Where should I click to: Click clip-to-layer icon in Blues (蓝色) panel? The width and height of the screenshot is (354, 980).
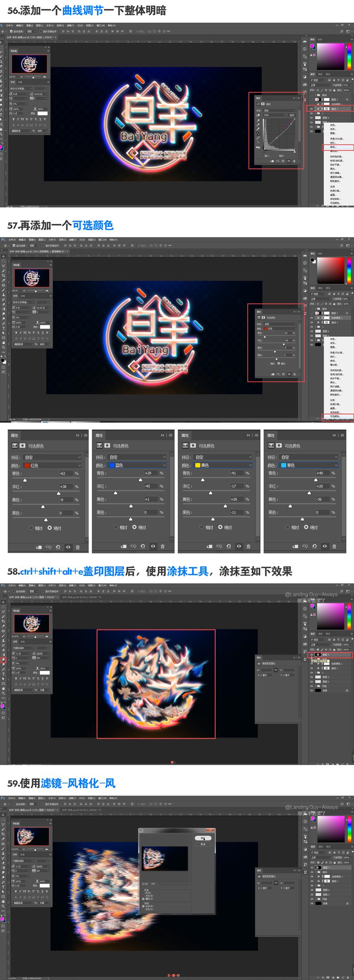click(x=124, y=546)
